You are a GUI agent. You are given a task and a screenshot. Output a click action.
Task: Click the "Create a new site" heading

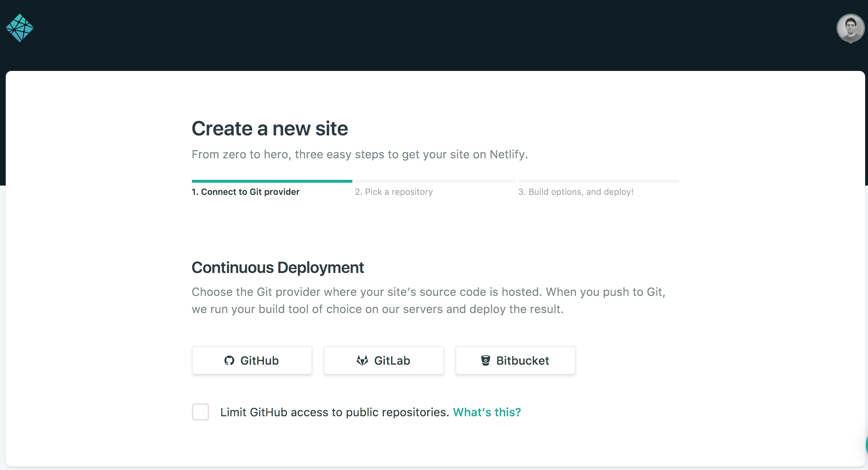tap(270, 129)
